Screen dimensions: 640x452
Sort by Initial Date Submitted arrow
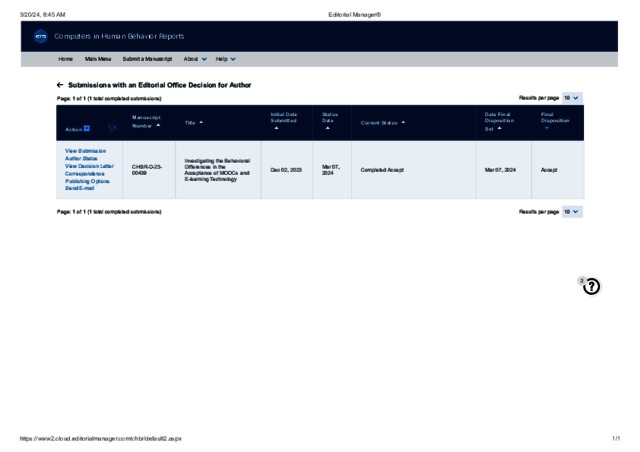coord(276,129)
